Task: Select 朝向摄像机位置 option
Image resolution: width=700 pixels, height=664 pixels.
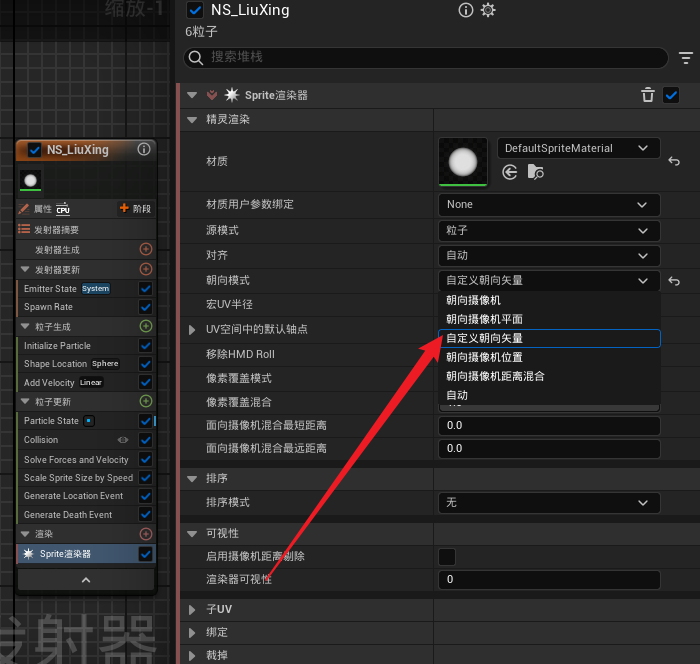Action: pos(549,357)
